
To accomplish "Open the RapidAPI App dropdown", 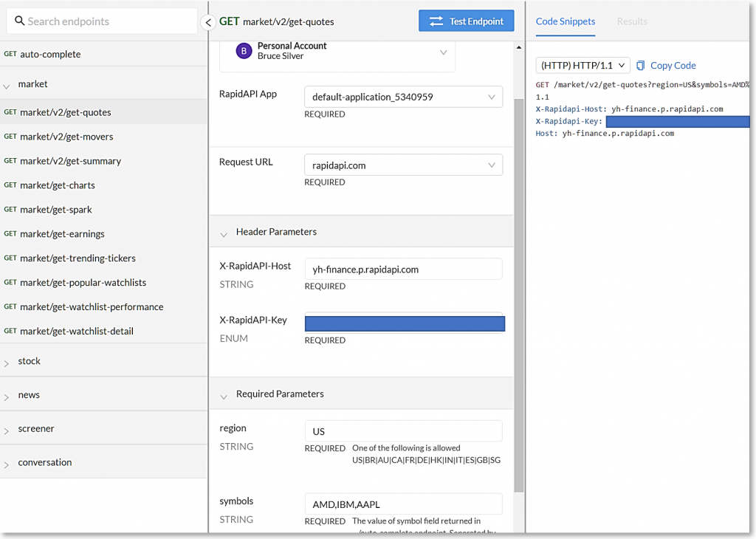I will coord(403,97).
